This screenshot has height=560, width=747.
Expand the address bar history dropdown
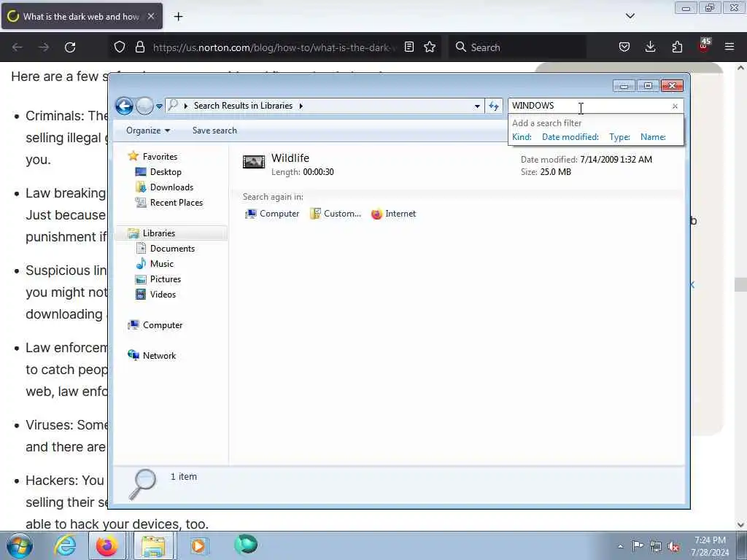[477, 106]
